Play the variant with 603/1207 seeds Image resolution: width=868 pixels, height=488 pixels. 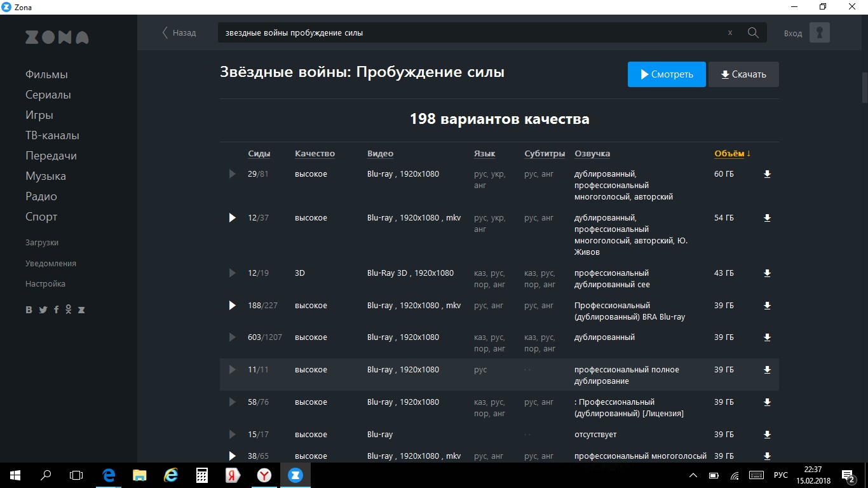coord(232,337)
